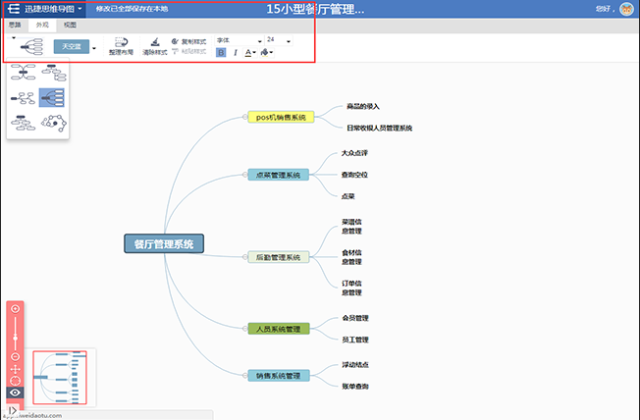Click the 粘贴样式 paste style button
Screen dimensions: 640x420
(189, 51)
